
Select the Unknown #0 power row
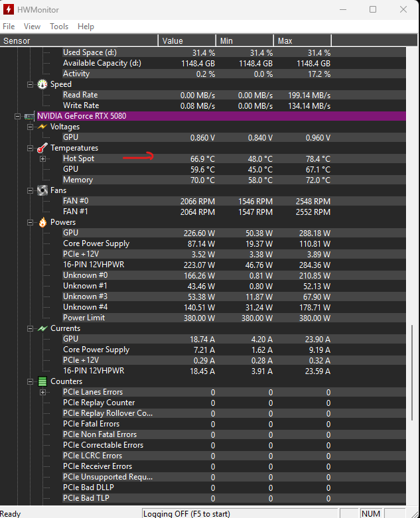234,275
